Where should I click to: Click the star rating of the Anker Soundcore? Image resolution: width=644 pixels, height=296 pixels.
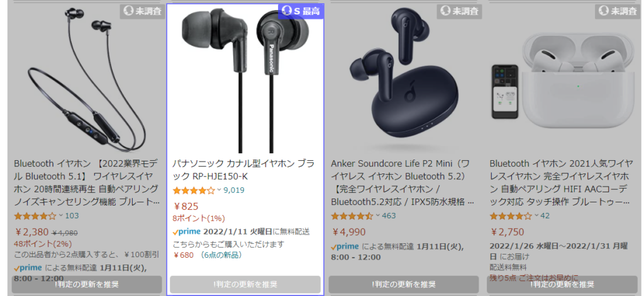pyautogui.click(x=352, y=216)
